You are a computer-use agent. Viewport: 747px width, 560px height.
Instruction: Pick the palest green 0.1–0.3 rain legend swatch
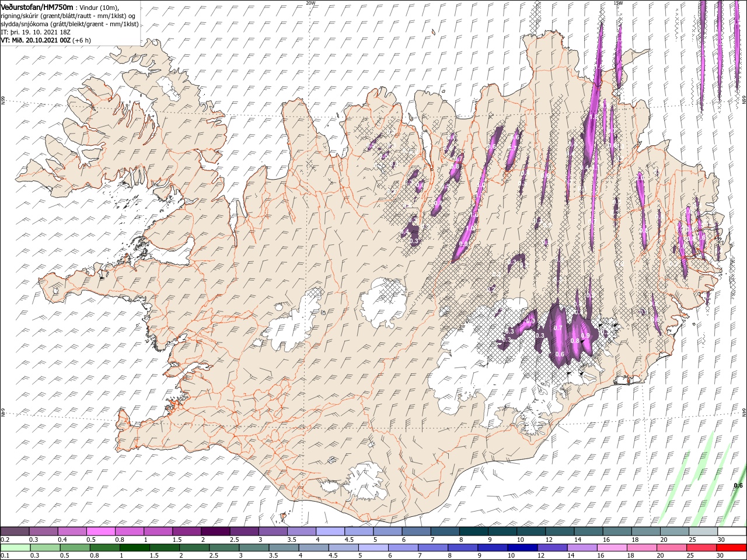(15, 548)
